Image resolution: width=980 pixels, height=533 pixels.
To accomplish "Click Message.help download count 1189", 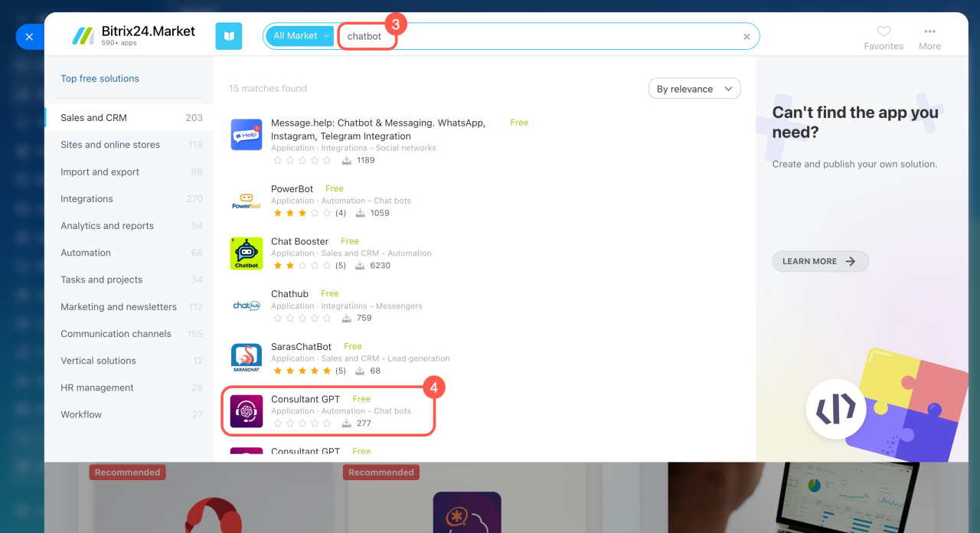I will click(x=358, y=160).
